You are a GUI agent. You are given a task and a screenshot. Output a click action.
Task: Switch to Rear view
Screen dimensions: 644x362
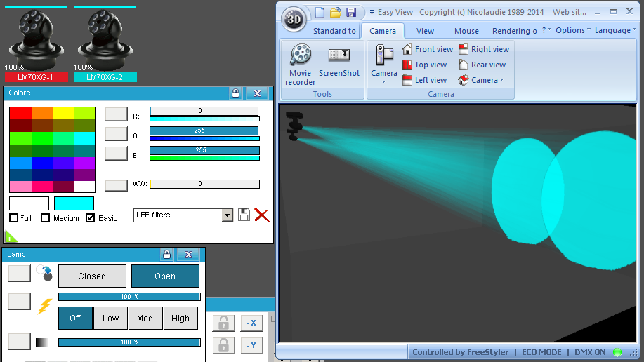point(482,65)
